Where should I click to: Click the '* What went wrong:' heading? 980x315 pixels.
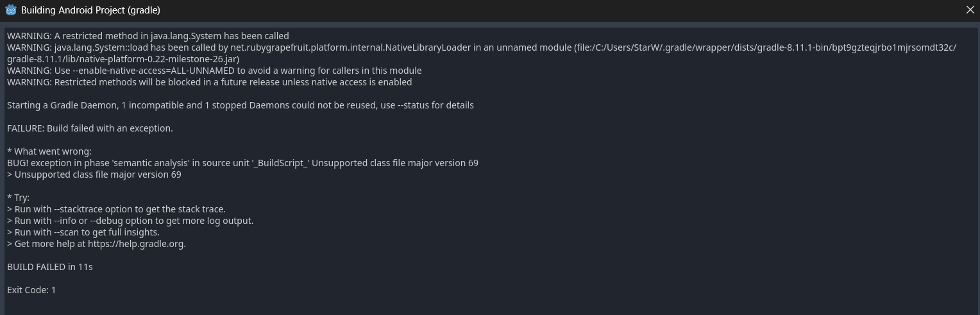click(x=49, y=151)
